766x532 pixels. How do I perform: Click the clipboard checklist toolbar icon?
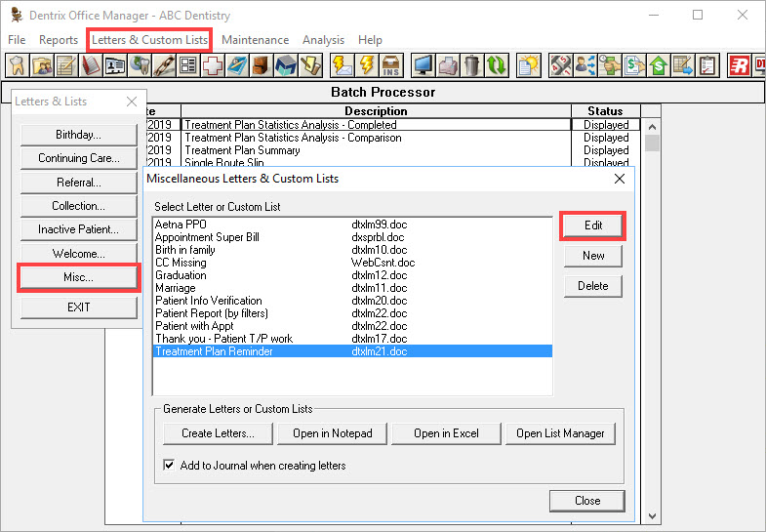(x=707, y=65)
